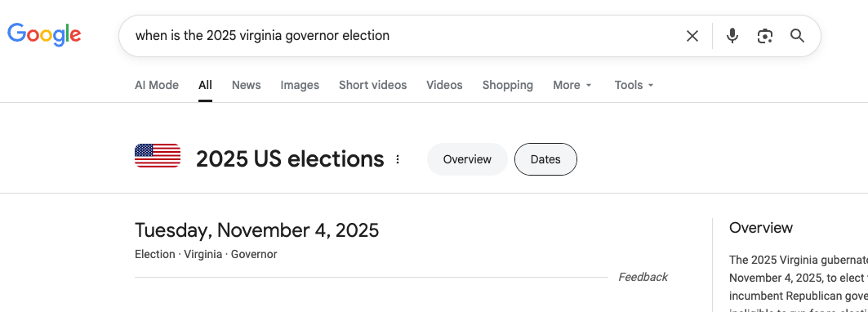868x312 pixels.
Task: Open Google Lens image search icon
Action: (765, 36)
